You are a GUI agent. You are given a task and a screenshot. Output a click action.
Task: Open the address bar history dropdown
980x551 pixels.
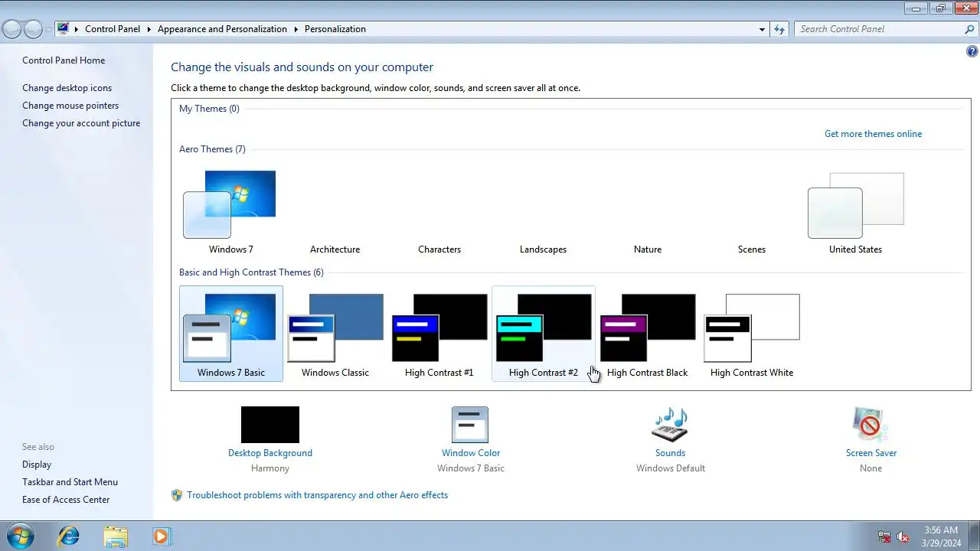click(762, 29)
